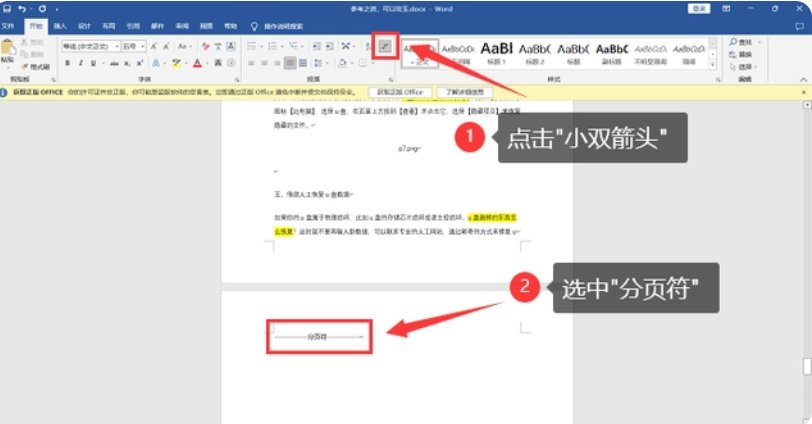Click the bullet list icon
The image size is (812, 424).
point(254,46)
